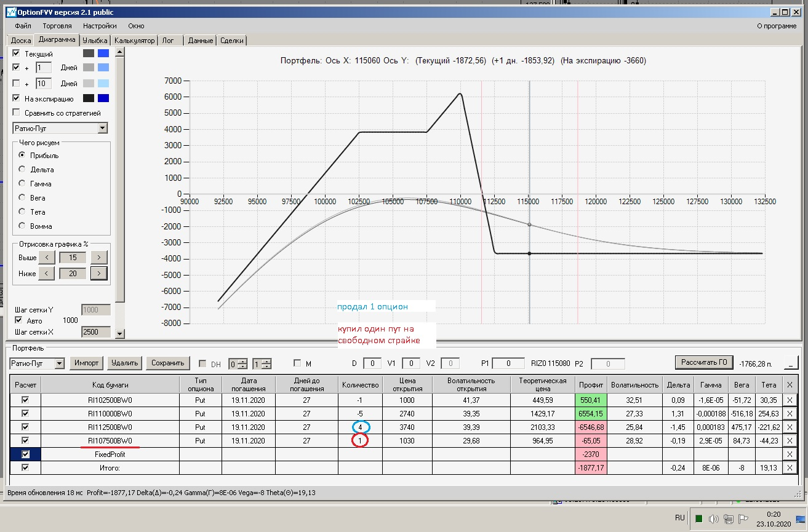The width and height of the screenshot is (808, 532).
Task: Click the OptionFVV title bar app icon
Action: tap(10, 12)
